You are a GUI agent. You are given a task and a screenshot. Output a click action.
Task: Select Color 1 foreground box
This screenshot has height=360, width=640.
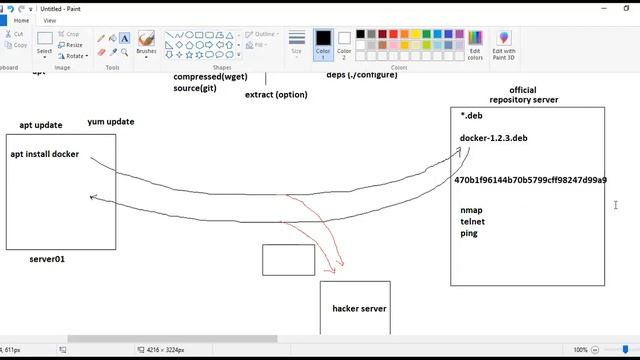[x=323, y=45]
